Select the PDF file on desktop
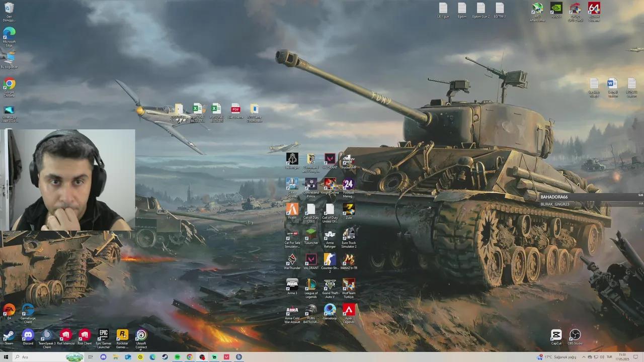 (x=235, y=111)
